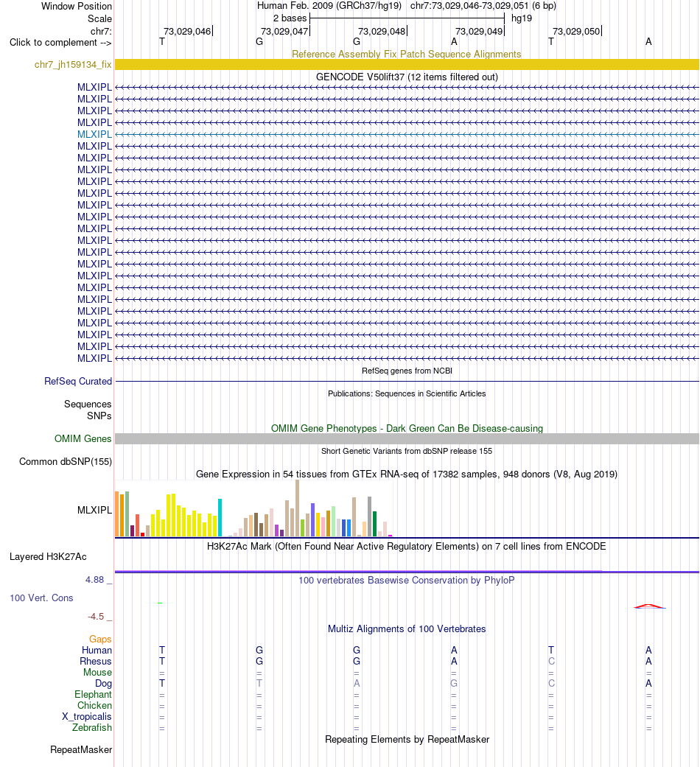The height and width of the screenshot is (767, 700).
Task: Select the Zebrafish alignment row label
Action: point(92,727)
